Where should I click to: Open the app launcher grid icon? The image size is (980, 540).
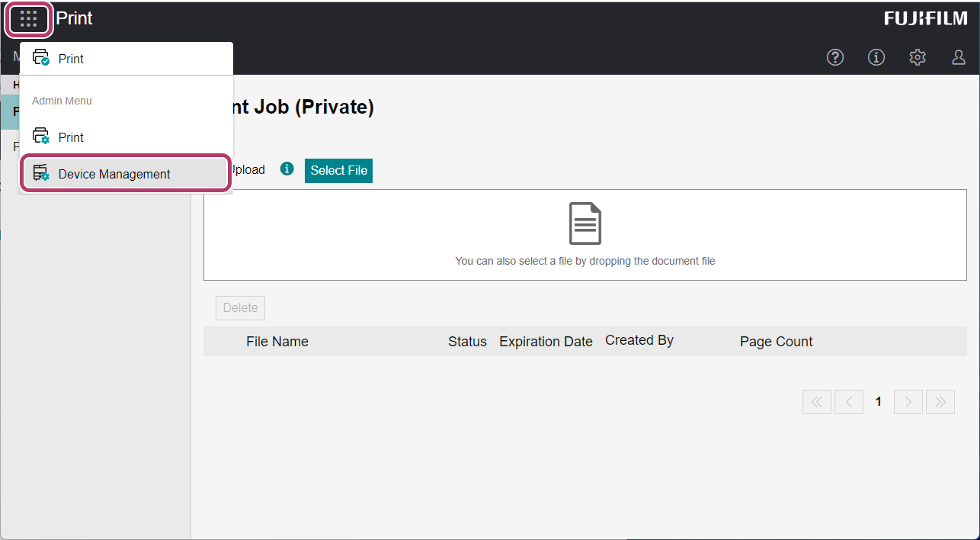29,19
